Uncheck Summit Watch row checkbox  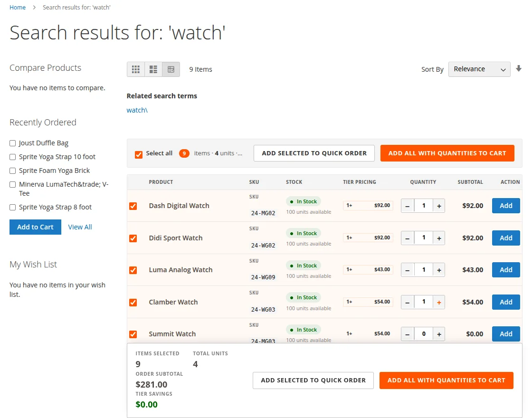click(x=133, y=334)
